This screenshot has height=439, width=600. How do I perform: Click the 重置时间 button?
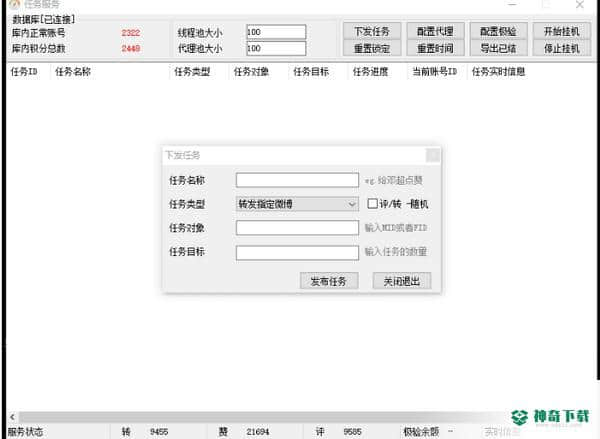pos(435,48)
